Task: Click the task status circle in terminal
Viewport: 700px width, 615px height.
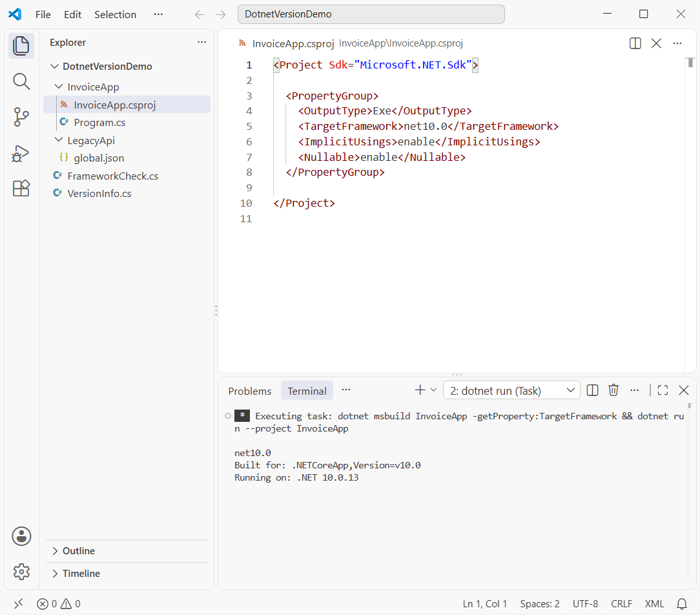Action: pyautogui.click(x=228, y=416)
